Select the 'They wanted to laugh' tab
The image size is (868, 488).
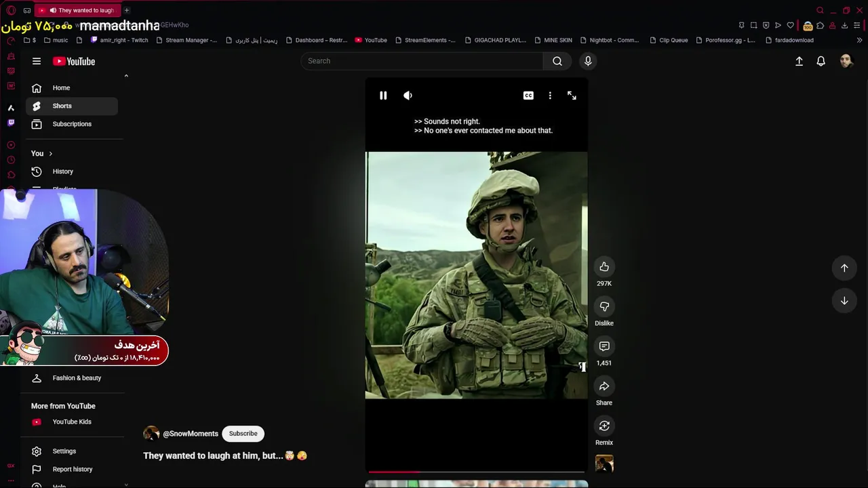[77, 10]
